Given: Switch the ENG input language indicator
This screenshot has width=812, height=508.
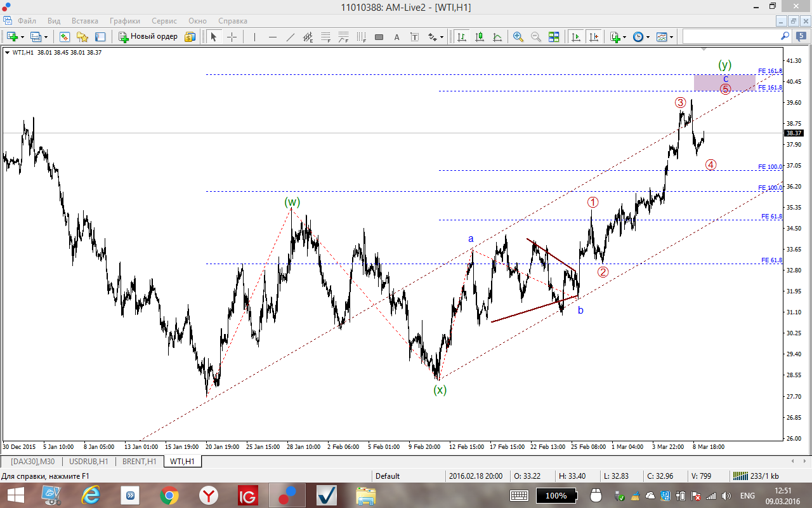Looking at the screenshot, I should click(x=748, y=495).
